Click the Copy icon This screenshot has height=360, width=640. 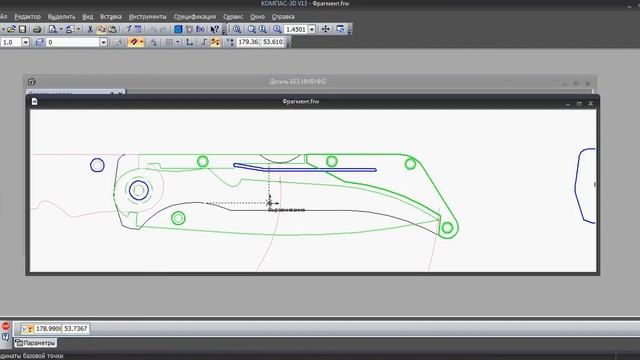pos(101,29)
